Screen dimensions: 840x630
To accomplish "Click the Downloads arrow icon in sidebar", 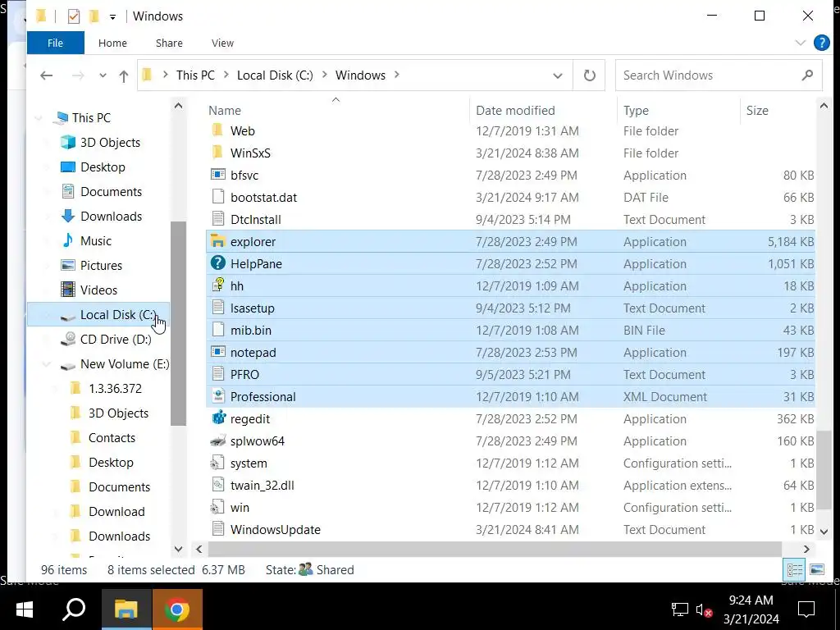I will point(68,216).
